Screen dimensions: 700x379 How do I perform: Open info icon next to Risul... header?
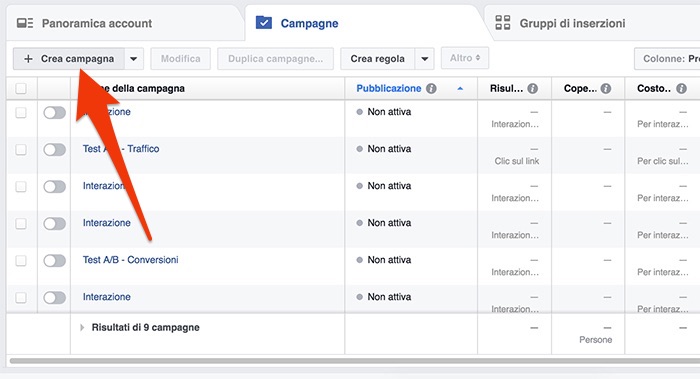click(x=532, y=88)
